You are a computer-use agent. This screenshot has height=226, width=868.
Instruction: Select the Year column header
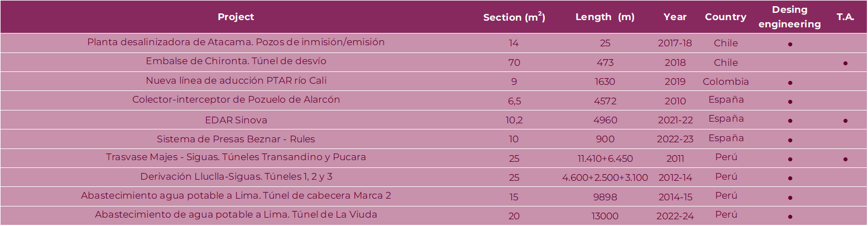(675, 17)
